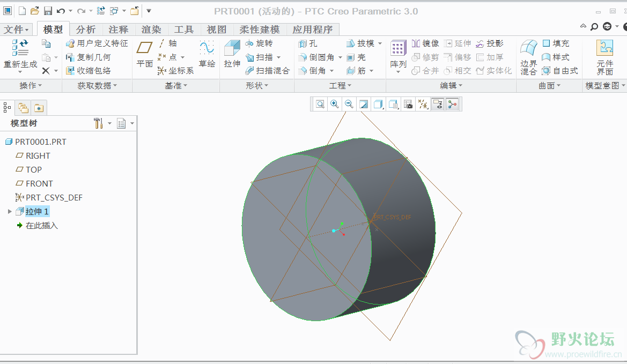Open saved orientations in the graphics toolbar

(394, 105)
